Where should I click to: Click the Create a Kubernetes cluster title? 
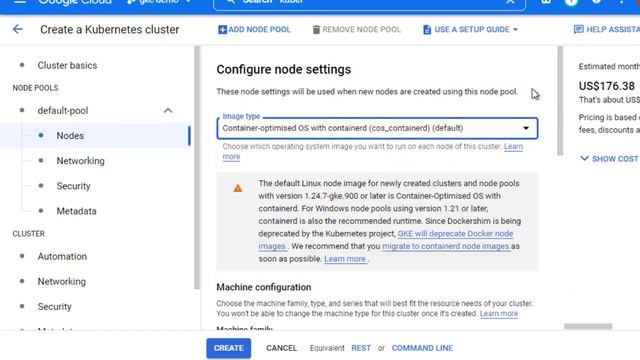pos(109,29)
